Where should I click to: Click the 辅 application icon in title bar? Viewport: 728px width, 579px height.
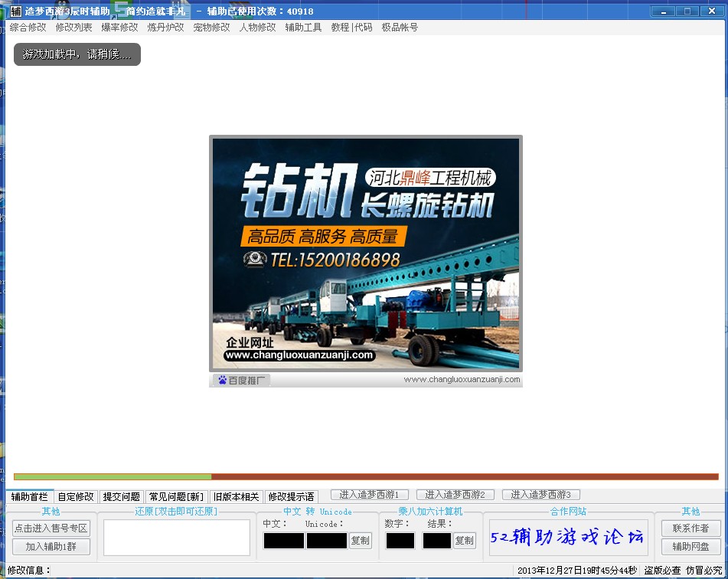pos(16,11)
